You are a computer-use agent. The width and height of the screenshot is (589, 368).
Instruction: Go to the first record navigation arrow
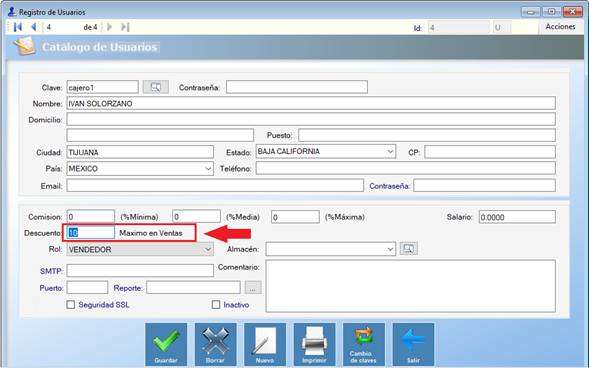coord(18,27)
